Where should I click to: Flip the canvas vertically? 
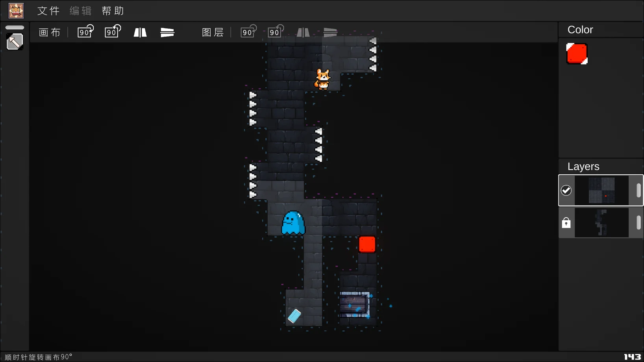tap(167, 32)
